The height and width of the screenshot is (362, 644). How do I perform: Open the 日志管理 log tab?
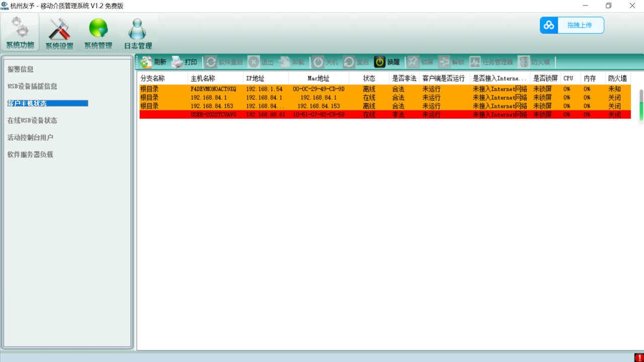pyautogui.click(x=138, y=34)
